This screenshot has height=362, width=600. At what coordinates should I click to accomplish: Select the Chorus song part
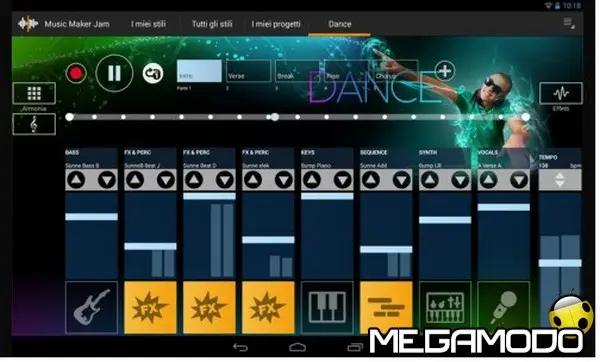pos(396,71)
